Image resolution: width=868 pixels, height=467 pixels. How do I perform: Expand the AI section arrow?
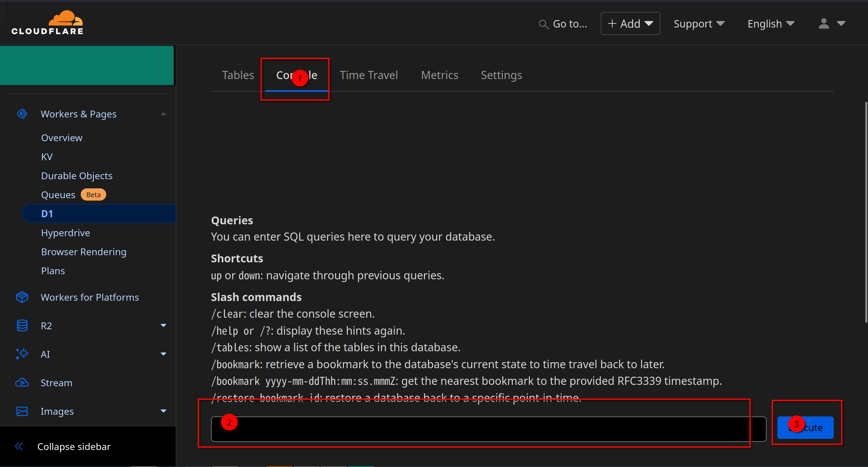click(163, 354)
